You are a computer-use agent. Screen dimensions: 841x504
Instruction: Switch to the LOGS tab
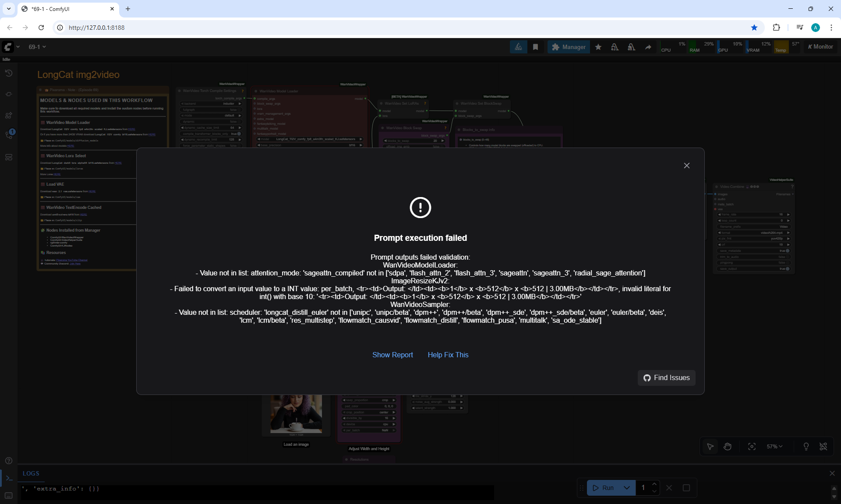point(31,473)
